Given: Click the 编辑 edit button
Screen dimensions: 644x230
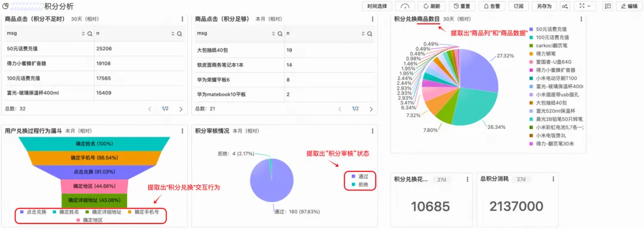Looking at the screenshot, I should [x=629, y=6].
